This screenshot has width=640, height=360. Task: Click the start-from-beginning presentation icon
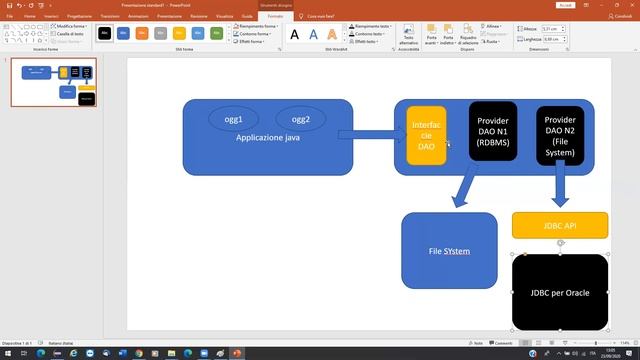[41, 5]
